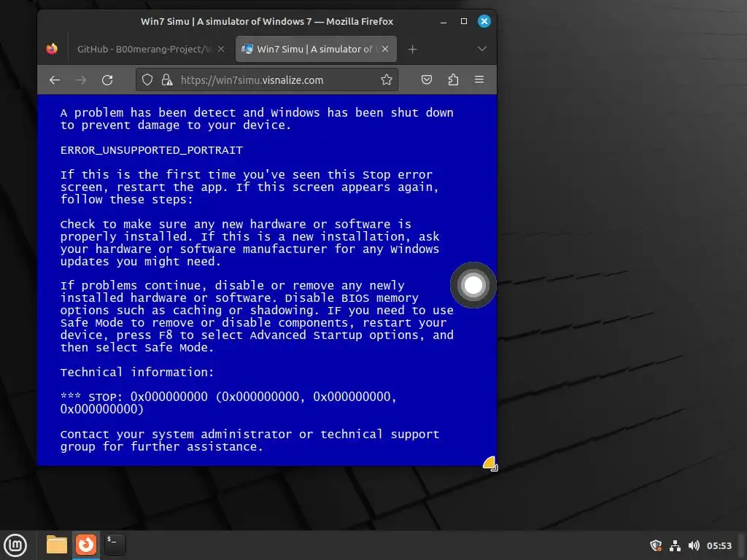Open the shield tracking protection icon
747x560 pixels.
tap(147, 80)
